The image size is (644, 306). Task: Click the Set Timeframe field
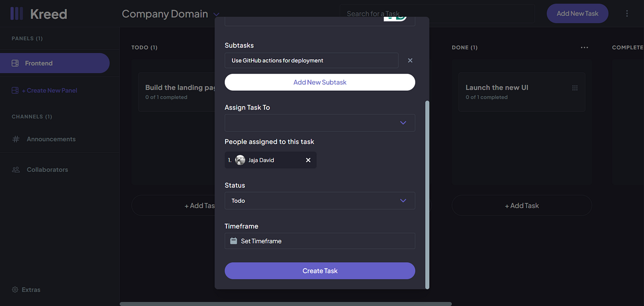(x=320, y=241)
